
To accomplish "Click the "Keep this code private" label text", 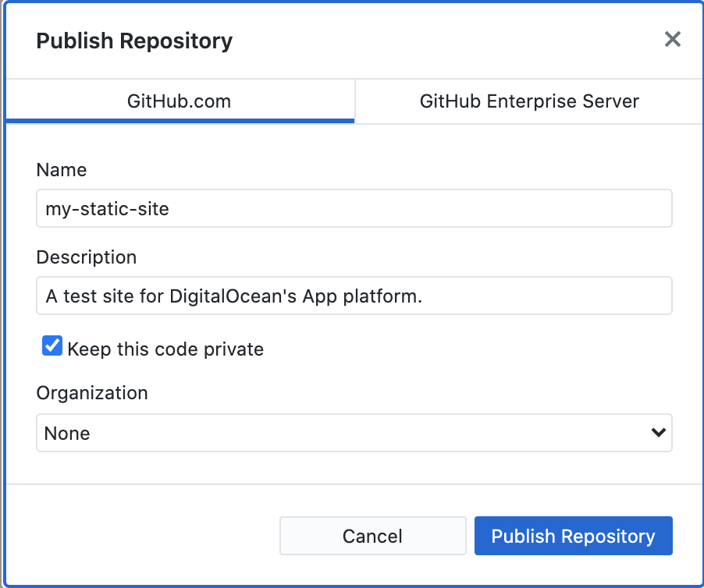I will pos(165,349).
